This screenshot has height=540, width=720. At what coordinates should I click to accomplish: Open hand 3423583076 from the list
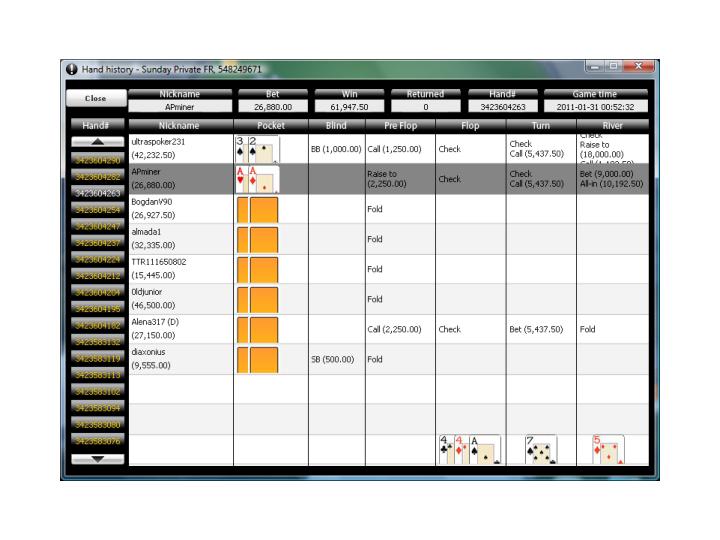pyautogui.click(x=96, y=440)
